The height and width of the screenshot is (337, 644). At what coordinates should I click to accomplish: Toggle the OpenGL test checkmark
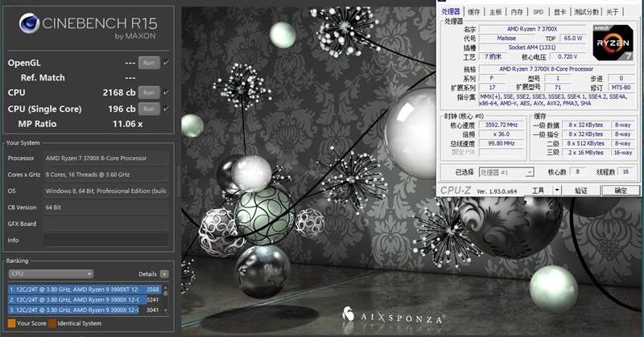(166, 63)
